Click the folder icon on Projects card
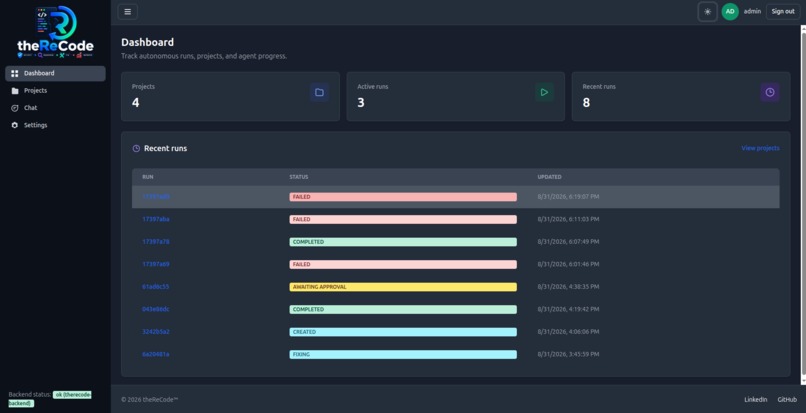This screenshot has width=806, height=413. pyautogui.click(x=319, y=93)
